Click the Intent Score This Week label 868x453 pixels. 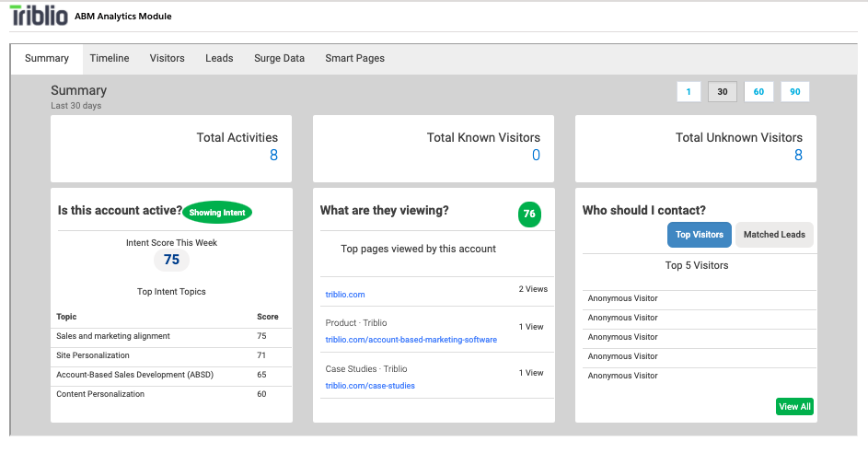click(171, 242)
